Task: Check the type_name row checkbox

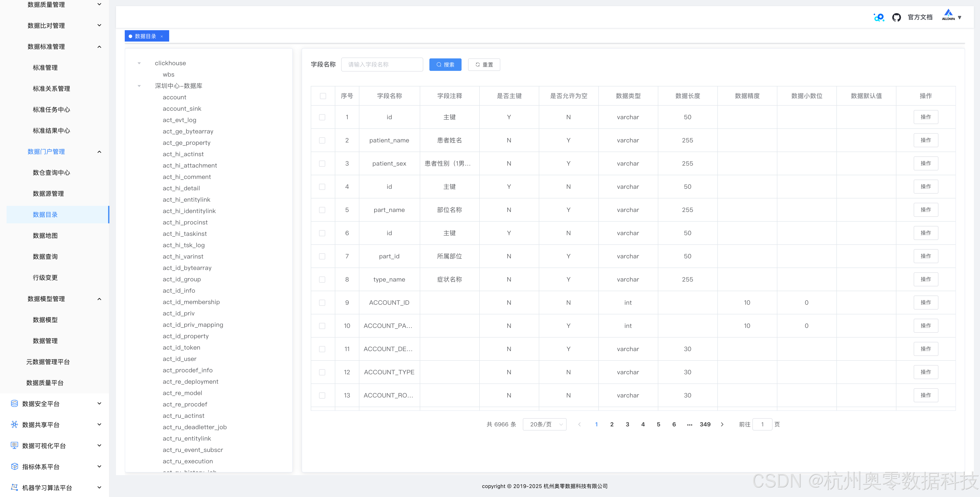Action: click(322, 280)
